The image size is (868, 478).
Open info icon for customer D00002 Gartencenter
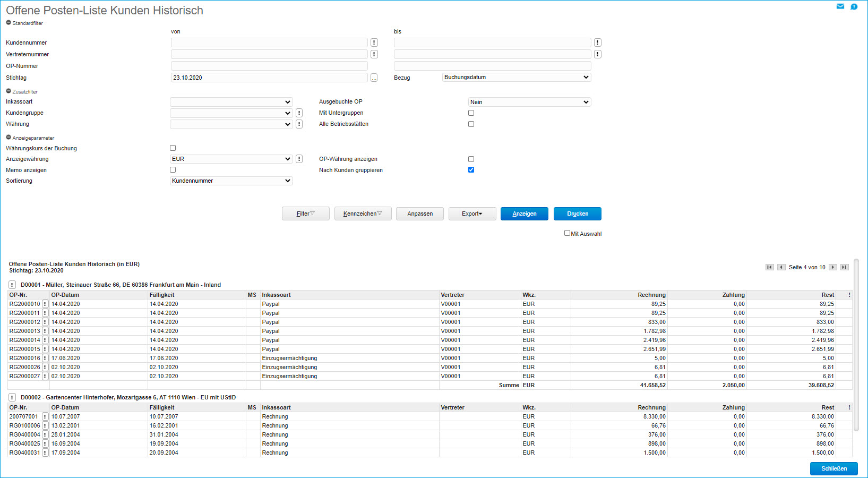pos(12,397)
